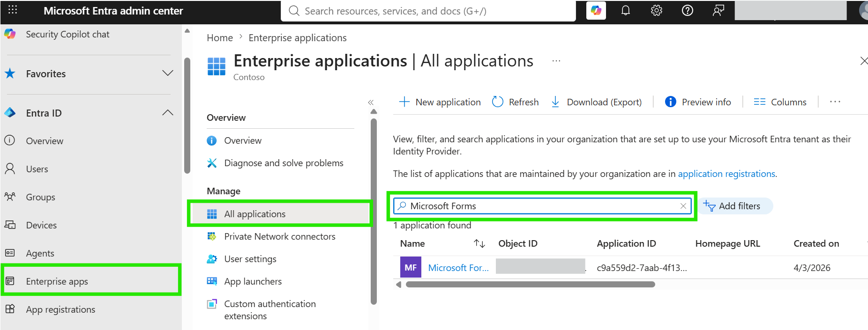The image size is (868, 330).
Task: Open Agents in sidebar
Action: 40,253
